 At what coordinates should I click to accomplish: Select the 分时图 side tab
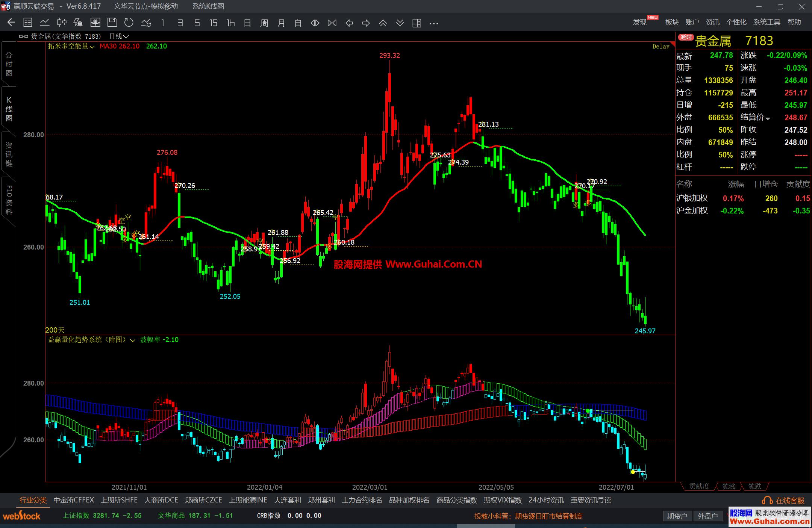pyautogui.click(x=9, y=64)
